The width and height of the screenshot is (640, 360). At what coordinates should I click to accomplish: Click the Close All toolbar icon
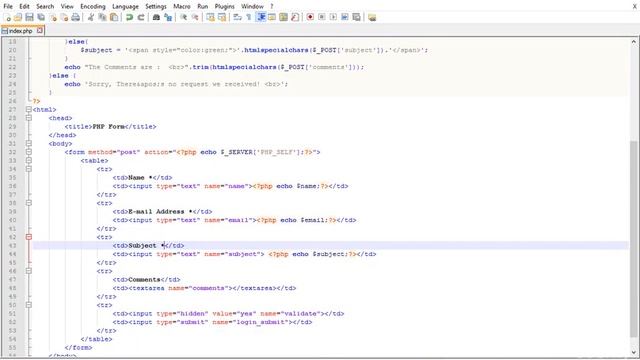(x=64, y=17)
